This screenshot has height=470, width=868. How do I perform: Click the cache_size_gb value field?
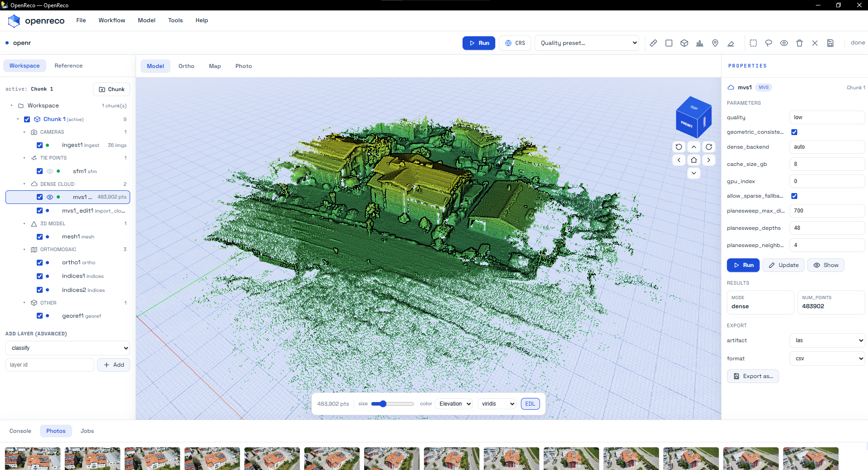pos(827,164)
